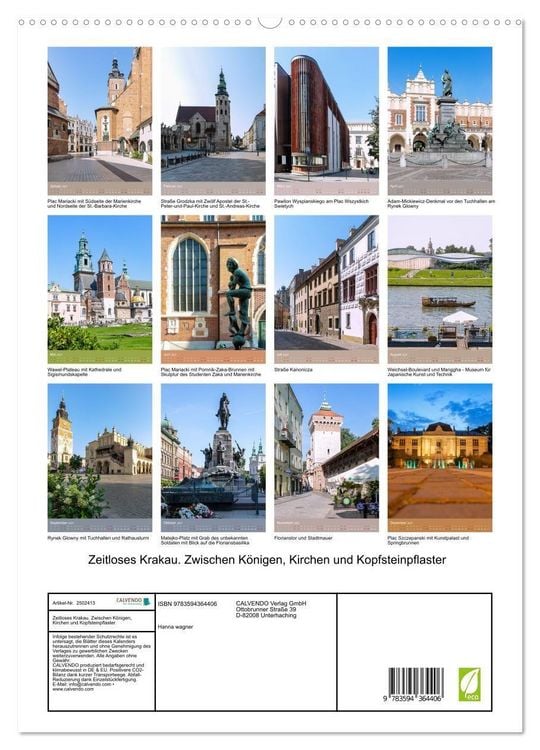
Task: Select caption 'Rynek Glowny mit Tuchhallen und Rathausturm'
Action: click(98, 538)
